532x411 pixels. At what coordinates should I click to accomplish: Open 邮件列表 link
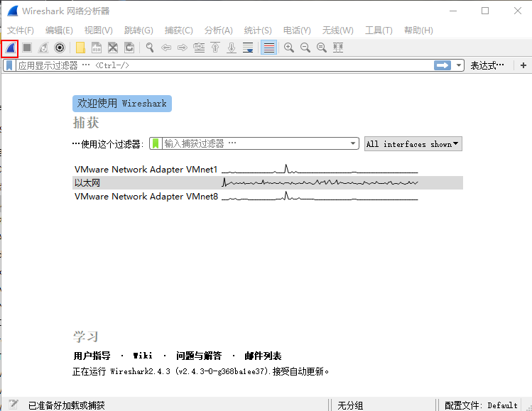(263, 356)
